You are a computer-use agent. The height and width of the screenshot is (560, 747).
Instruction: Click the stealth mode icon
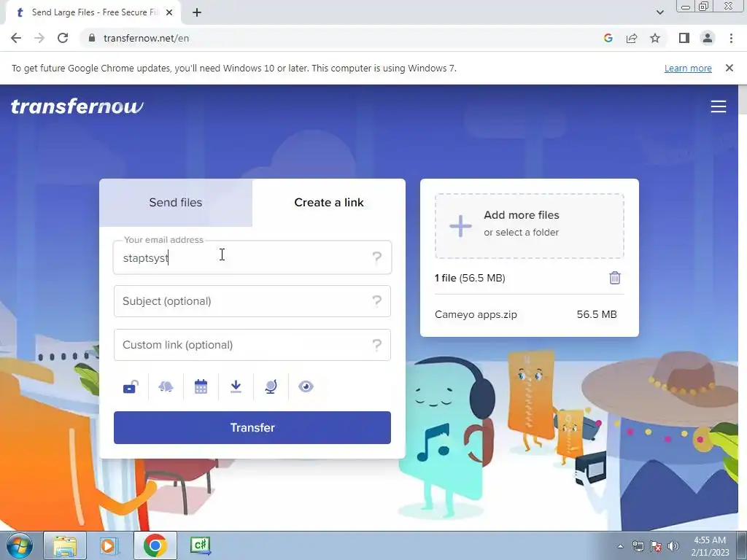click(x=166, y=386)
